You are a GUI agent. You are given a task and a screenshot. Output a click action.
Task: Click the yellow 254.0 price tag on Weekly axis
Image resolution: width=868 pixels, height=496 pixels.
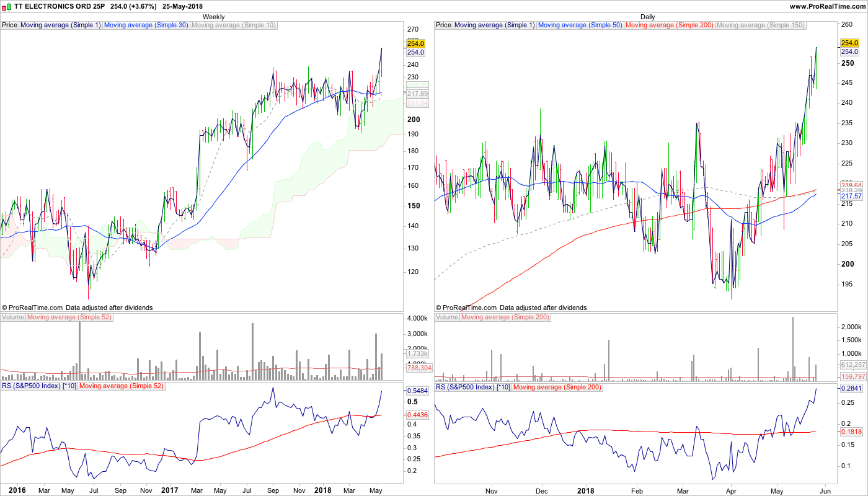(x=416, y=43)
